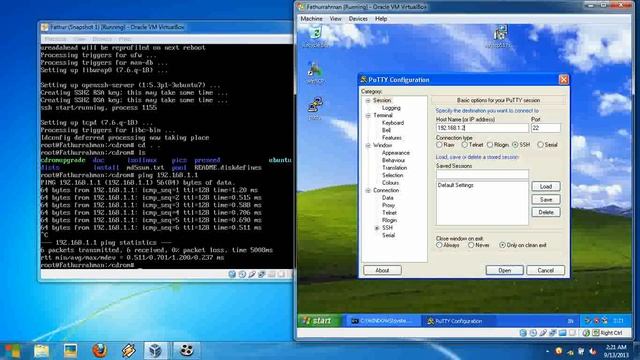Select Proxy category in PuTTY tree

click(x=388, y=205)
